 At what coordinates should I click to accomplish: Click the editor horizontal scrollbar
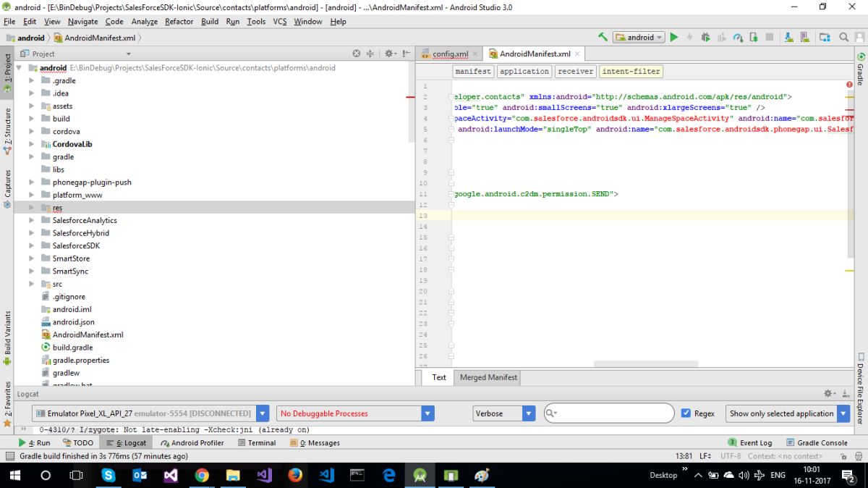pos(646,364)
